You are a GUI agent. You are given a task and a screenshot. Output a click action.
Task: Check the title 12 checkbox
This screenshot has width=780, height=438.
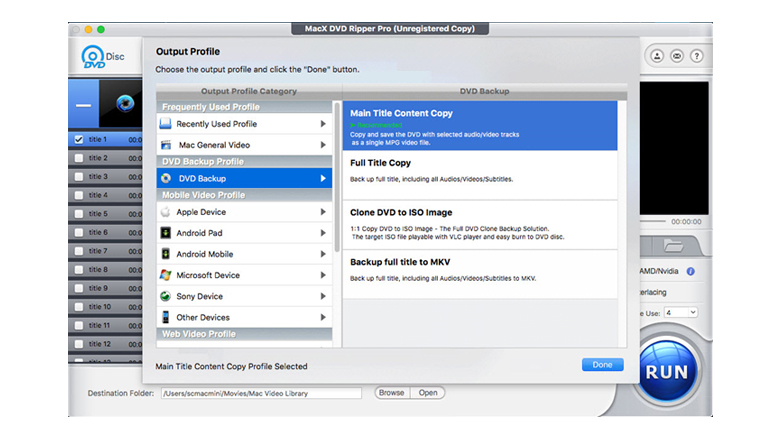pyautogui.click(x=79, y=344)
